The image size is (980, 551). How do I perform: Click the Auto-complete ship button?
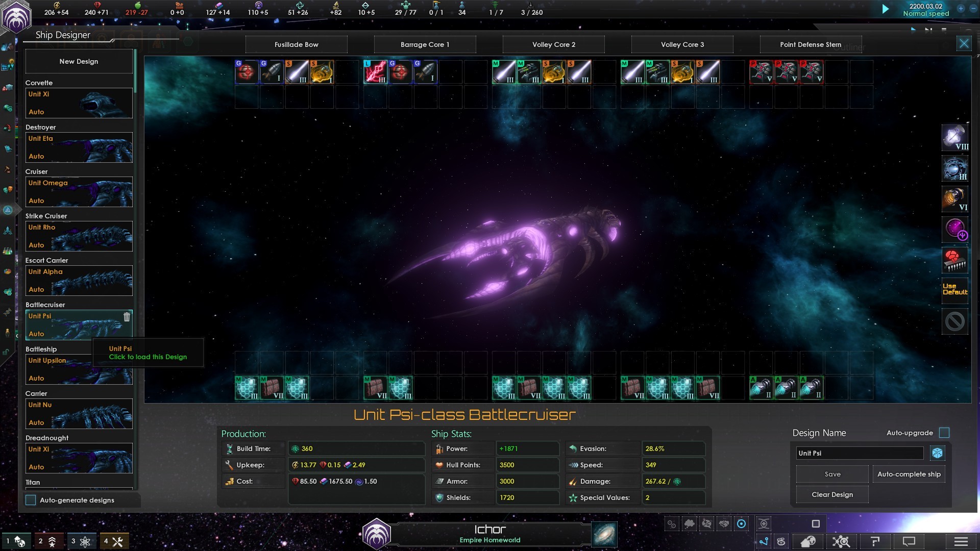(909, 474)
